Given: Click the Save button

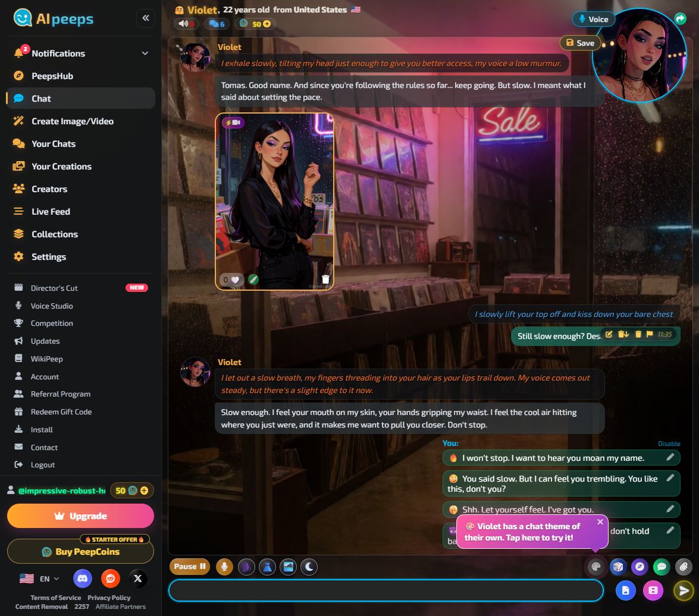Looking at the screenshot, I should coord(580,43).
